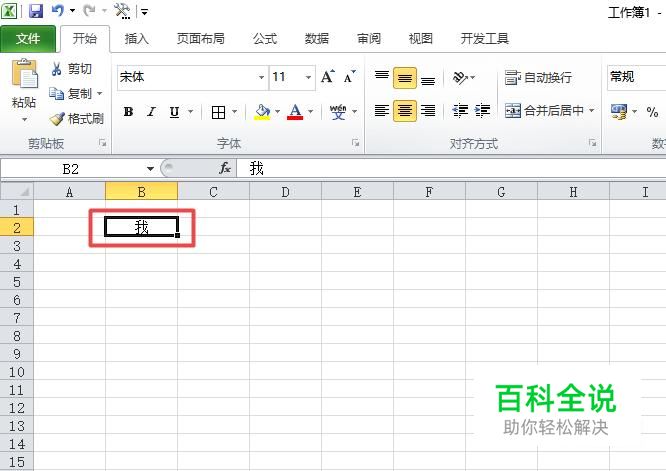Click the tools icon in quick access toolbar
Image resolution: width=666 pixels, height=471 pixels.
[x=122, y=11]
